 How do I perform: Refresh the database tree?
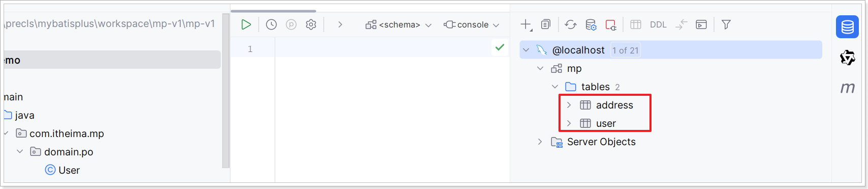pyautogui.click(x=571, y=24)
